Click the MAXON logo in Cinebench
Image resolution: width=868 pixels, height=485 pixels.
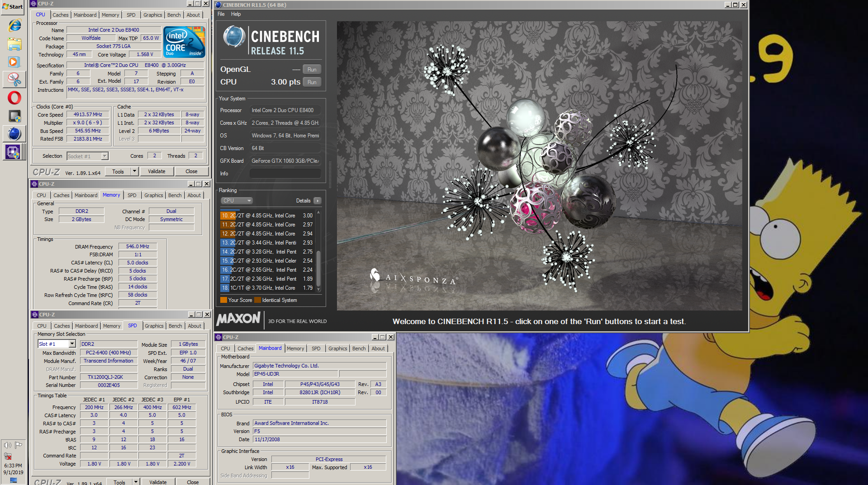(238, 319)
